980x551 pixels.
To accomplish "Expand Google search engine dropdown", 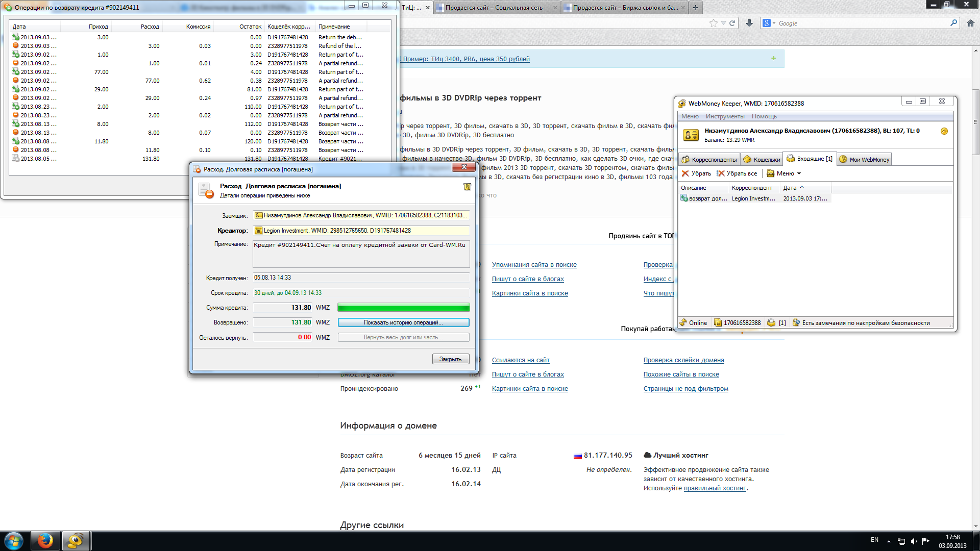I will click(769, 23).
